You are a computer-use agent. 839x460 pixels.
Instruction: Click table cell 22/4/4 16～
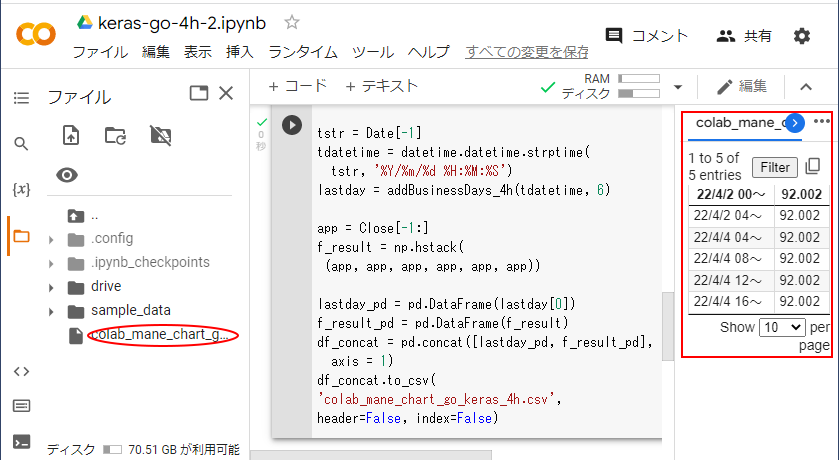(730, 302)
